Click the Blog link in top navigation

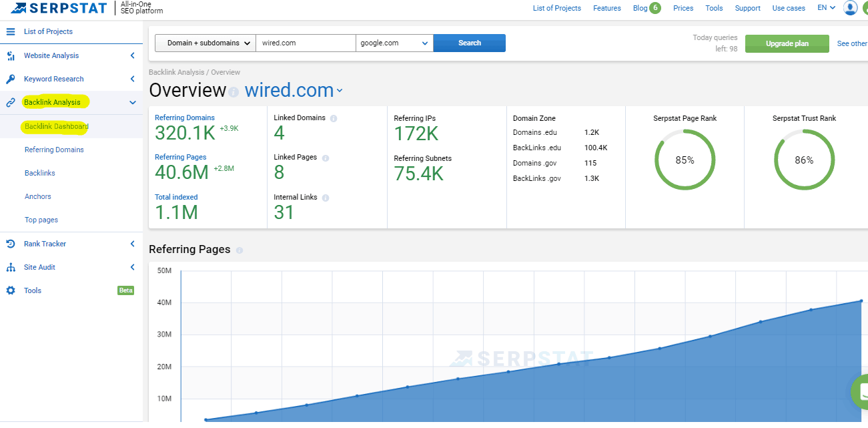[x=640, y=8]
